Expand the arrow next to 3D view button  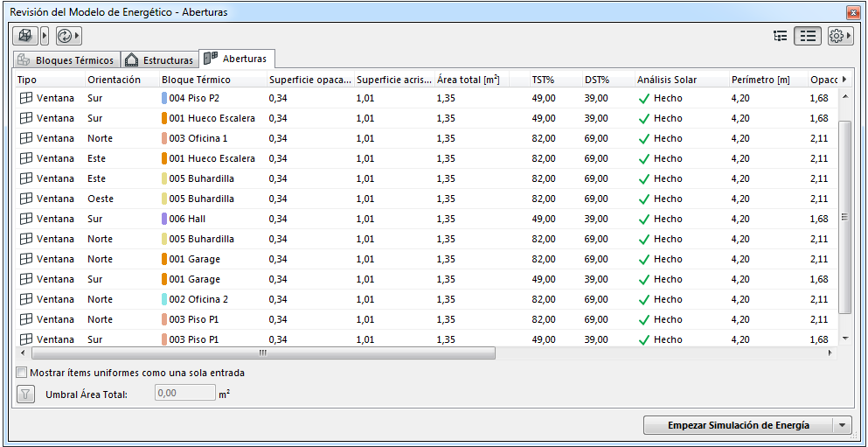point(45,37)
